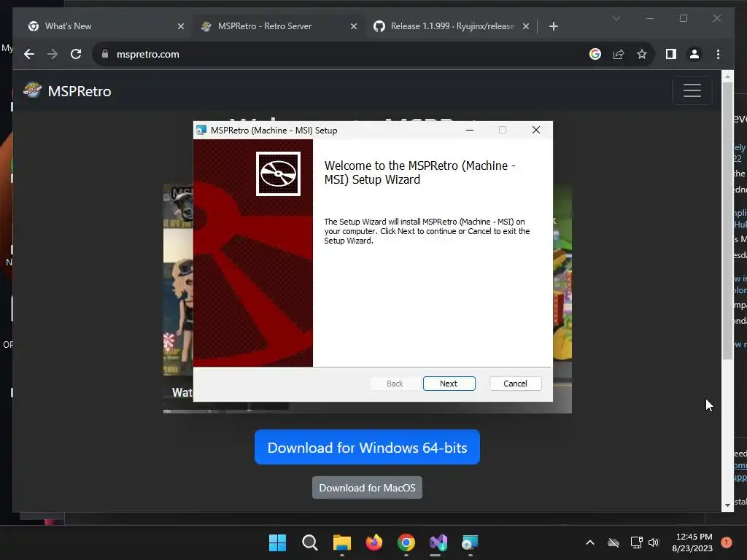Close the MSPRetro - Retro Server tab

354,26
